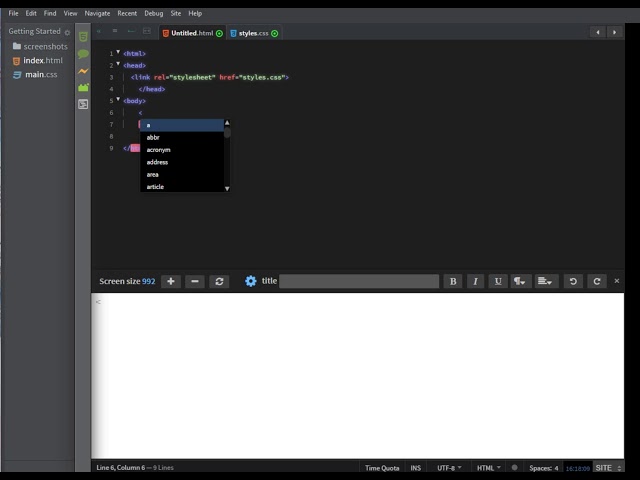
Task: Click the undo arrow in preview toolbar
Action: pos(573,281)
